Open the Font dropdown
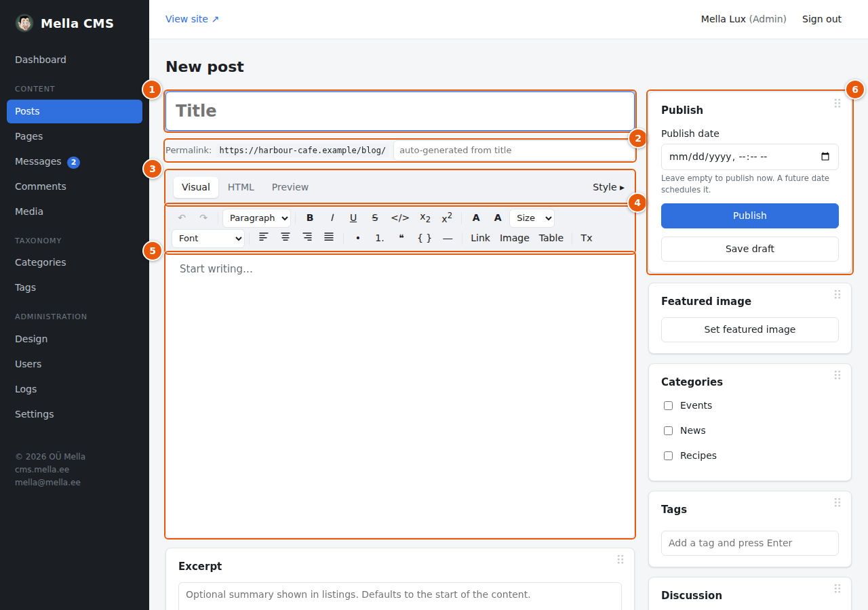 click(208, 238)
